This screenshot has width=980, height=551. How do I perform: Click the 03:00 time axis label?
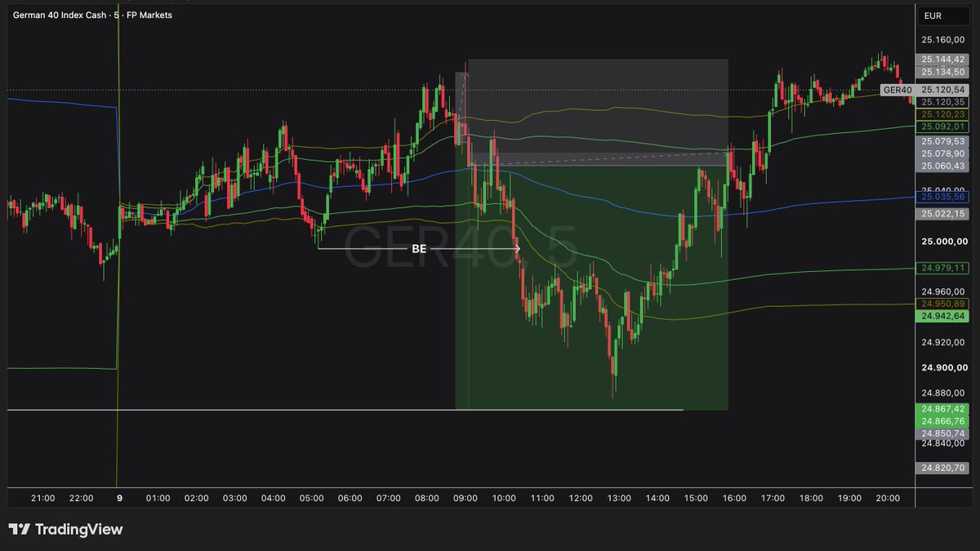point(234,498)
